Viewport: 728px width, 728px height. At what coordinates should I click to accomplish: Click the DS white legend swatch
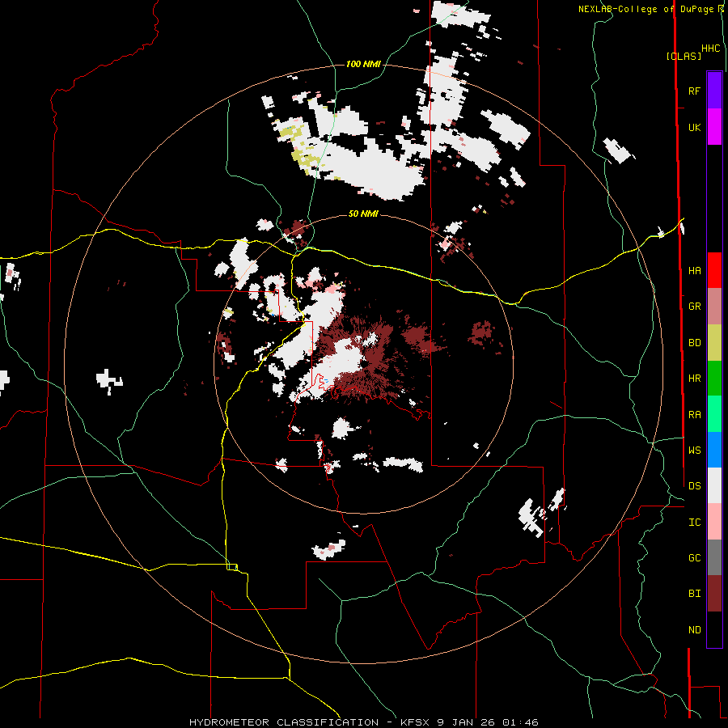(x=714, y=485)
